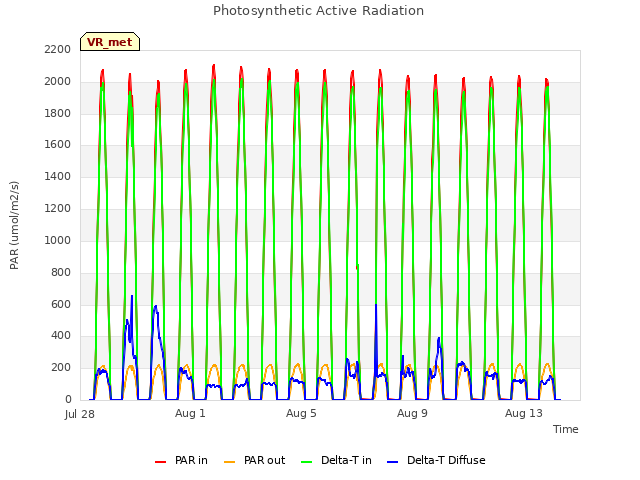Click the orange PAR out legend swatch
This screenshot has height=480, width=640.
230,462
